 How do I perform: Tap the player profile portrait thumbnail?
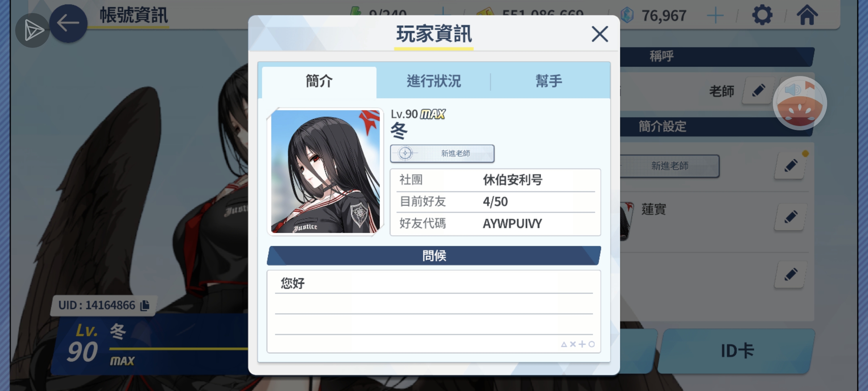[325, 172]
